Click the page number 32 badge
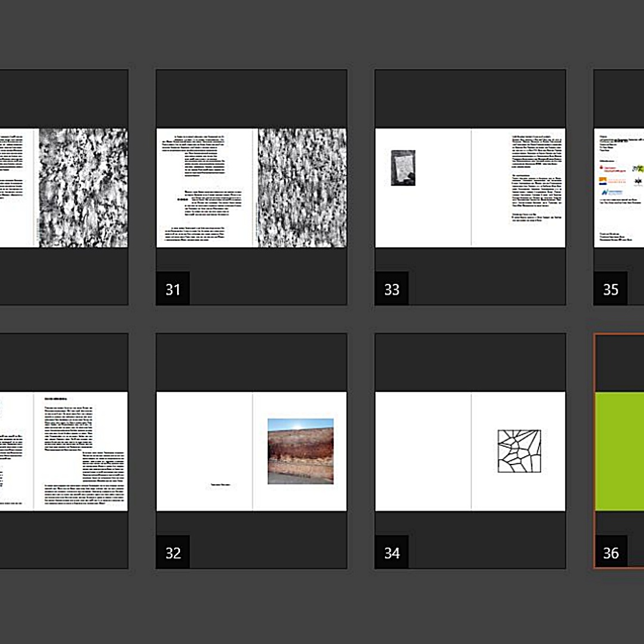Viewport: 644px width, 644px height. point(173,553)
